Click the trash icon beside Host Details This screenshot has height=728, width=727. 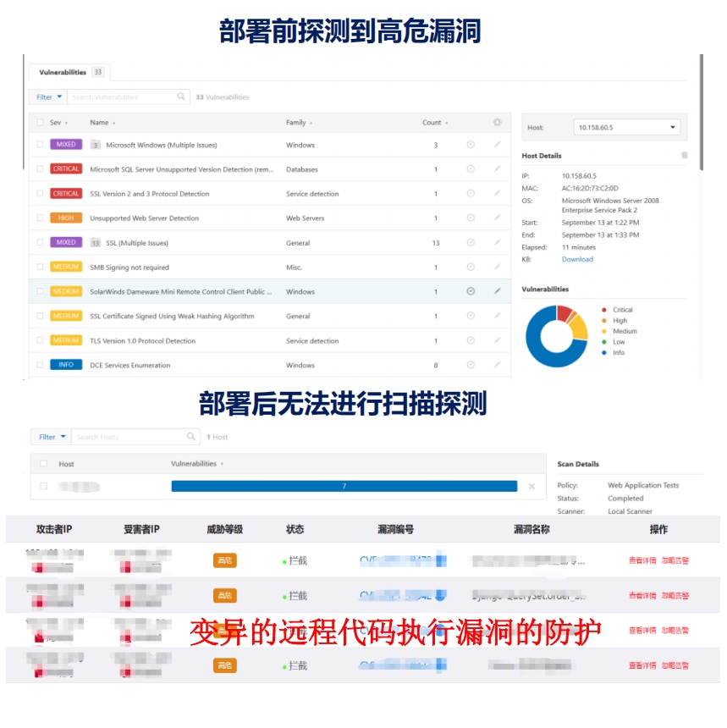pyautogui.click(x=686, y=155)
